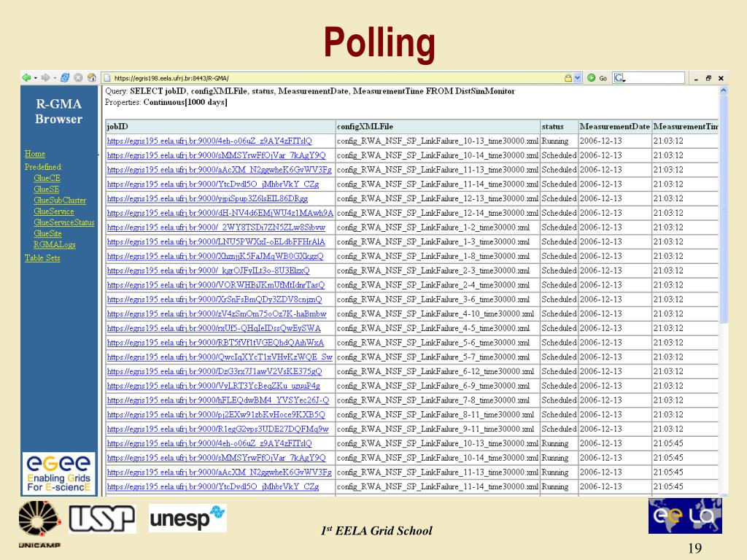The width and height of the screenshot is (747, 560).
Task: Open the jobID link for the LinkFailure_5-7 row
Action: 220,357
